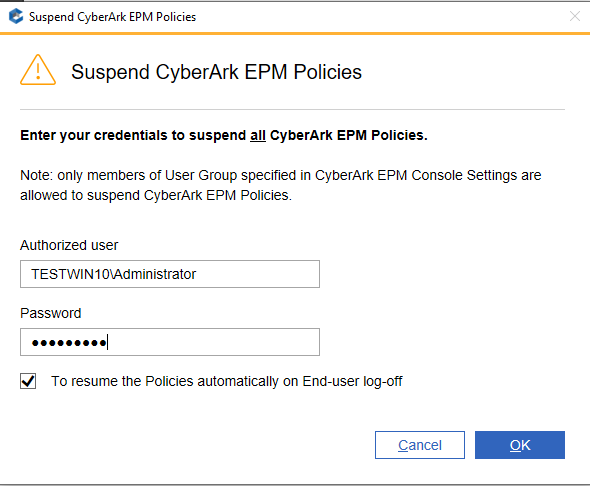Focus the Authorized user field
Viewport: 590px width, 486px height.
170,274
